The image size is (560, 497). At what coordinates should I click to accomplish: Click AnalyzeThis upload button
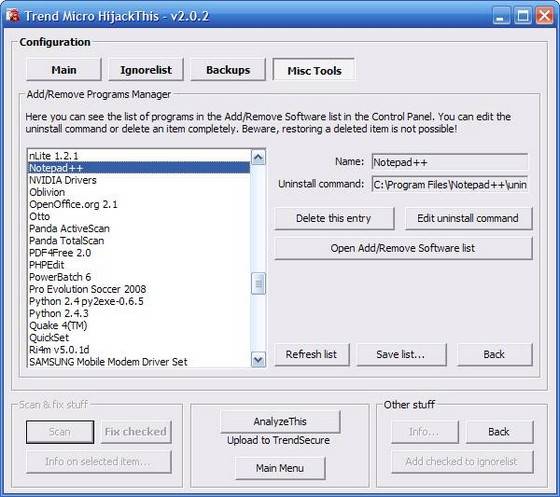(x=280, y=422)
